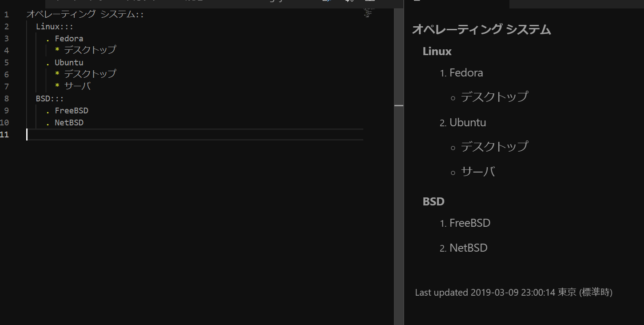Switch to the preview tab on the right
The image size is (644, 325).
pyautogui.click(x=457, y=2)
